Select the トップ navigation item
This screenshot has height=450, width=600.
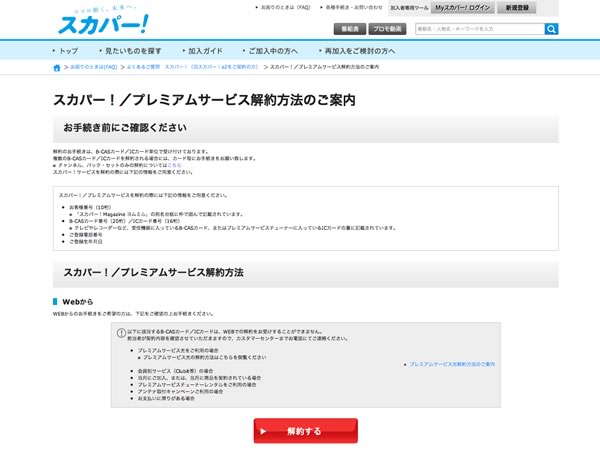coord(68,51)
